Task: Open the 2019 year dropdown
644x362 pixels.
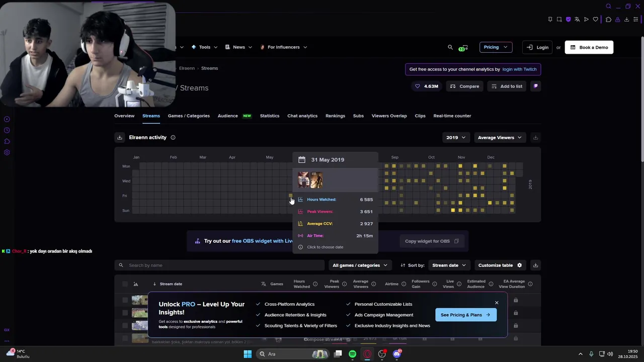Action: pos(456,137)
